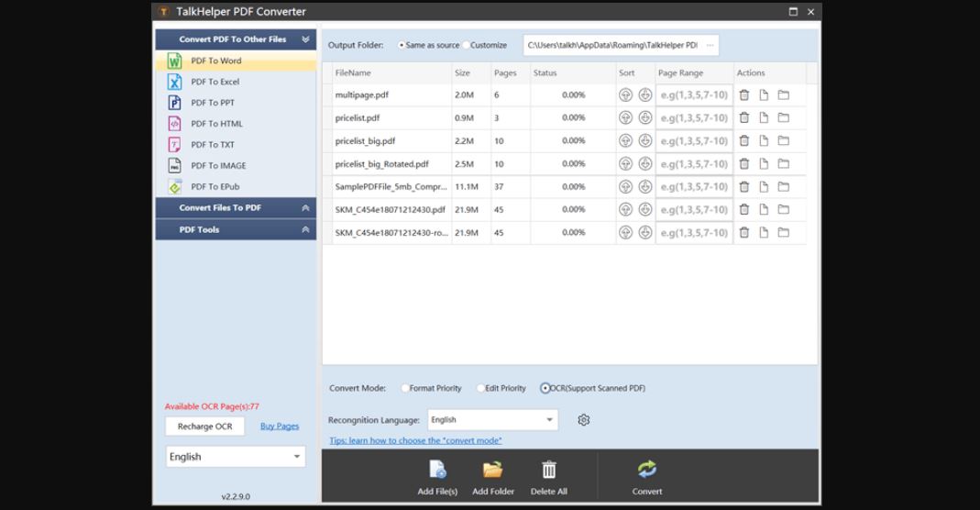Delete pricelist_big.pdf from the list
This screenshot has height=510, width=980.
pyautogui.click(x=744, y=140)
